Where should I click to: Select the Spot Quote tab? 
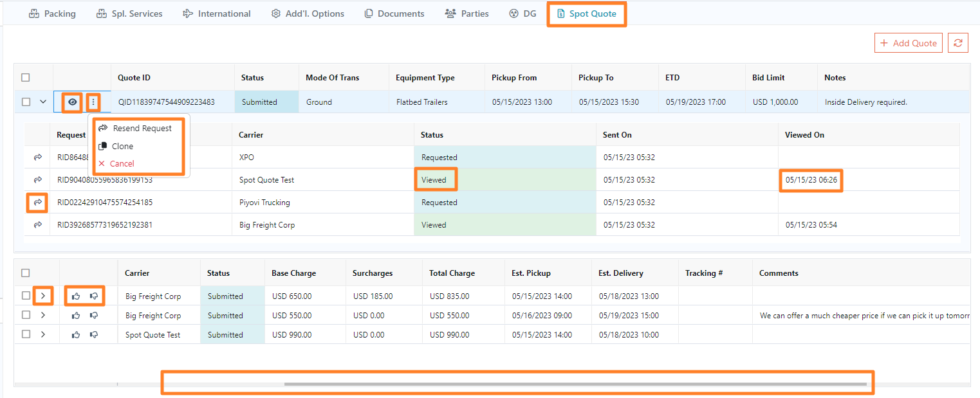click(587, 14)
